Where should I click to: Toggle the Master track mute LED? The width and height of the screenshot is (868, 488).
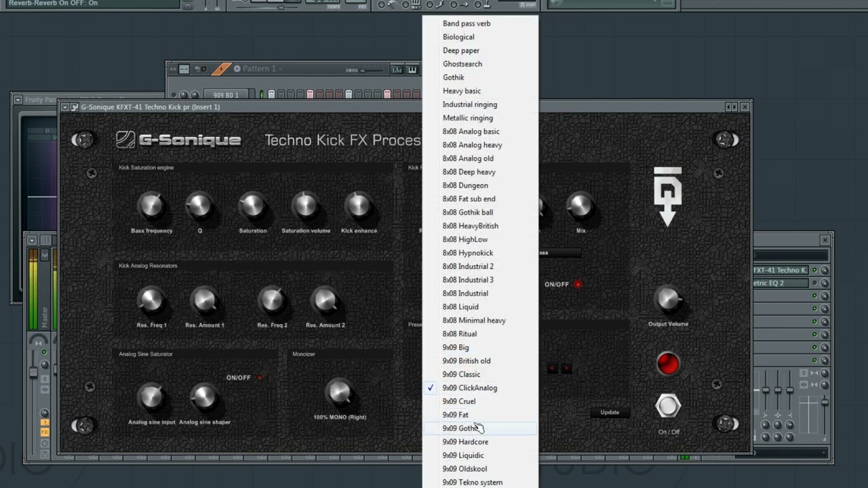point(45,352)
